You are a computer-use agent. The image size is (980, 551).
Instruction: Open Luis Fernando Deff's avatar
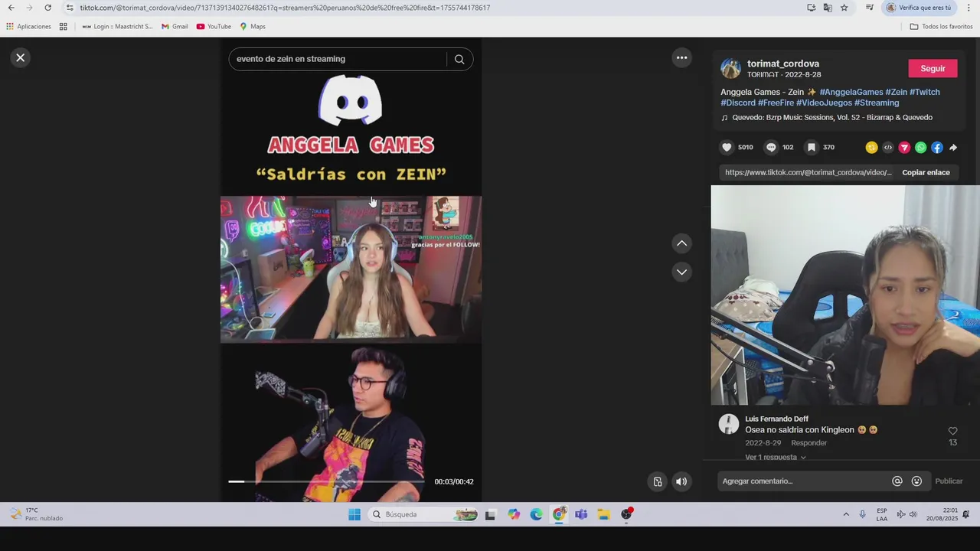[x=729, y=424]
